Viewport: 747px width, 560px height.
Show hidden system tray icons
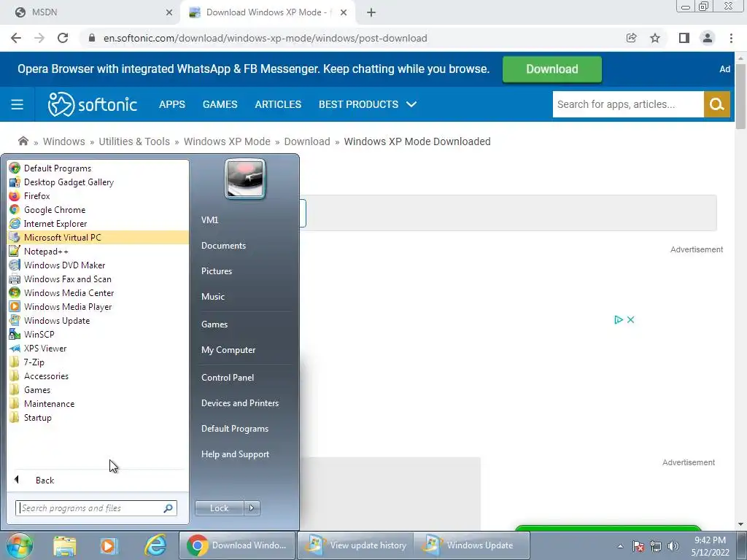620,546
